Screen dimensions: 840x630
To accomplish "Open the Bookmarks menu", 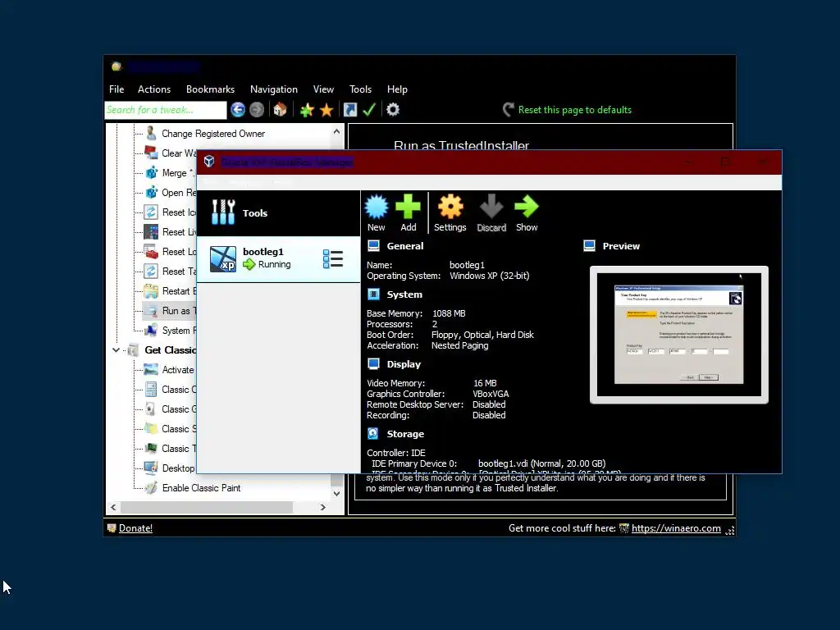I will point(211,89).
